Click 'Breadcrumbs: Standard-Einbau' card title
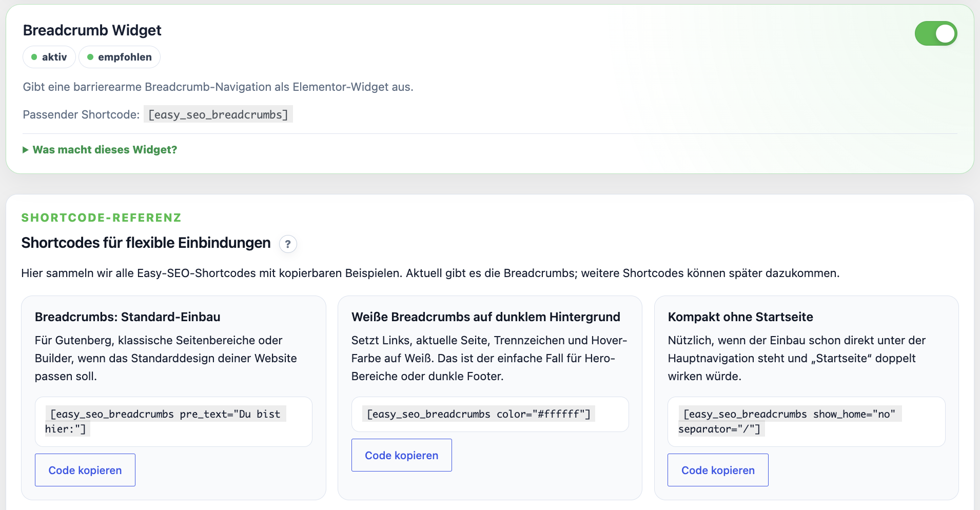The width and height of the screenshot is (980, 510). 128,317
